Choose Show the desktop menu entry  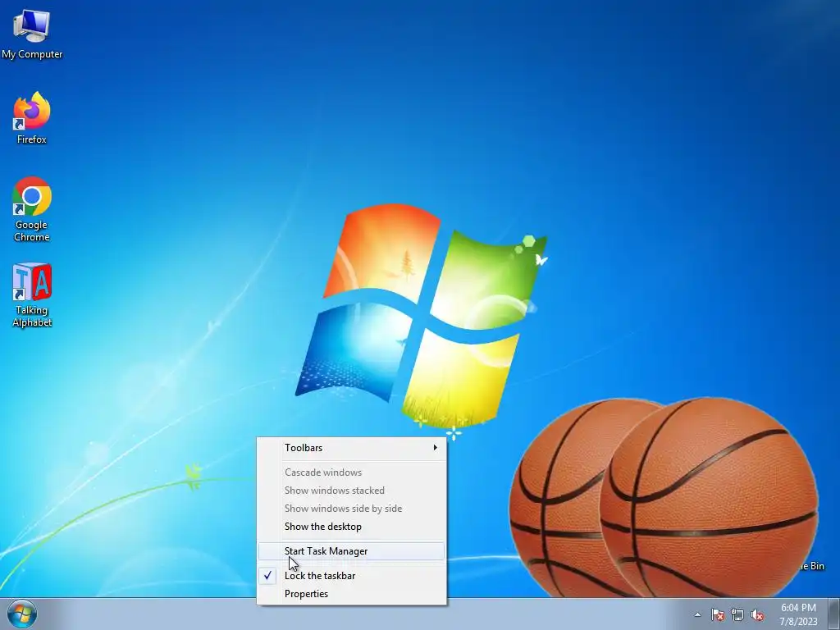coord(351,527)
